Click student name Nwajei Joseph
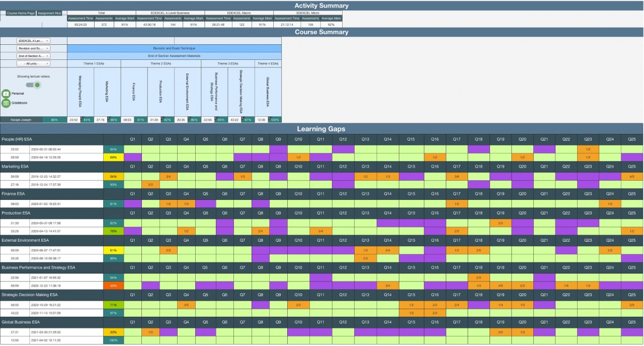The height and width of the screenshot is (346, 644). [x=21, y=120]
